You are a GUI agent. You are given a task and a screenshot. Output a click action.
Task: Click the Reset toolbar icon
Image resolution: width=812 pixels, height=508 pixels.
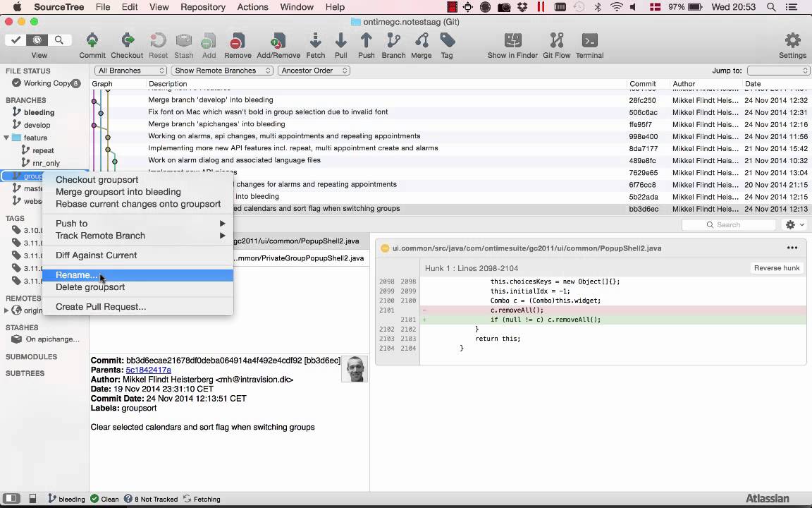pos(158,40)
